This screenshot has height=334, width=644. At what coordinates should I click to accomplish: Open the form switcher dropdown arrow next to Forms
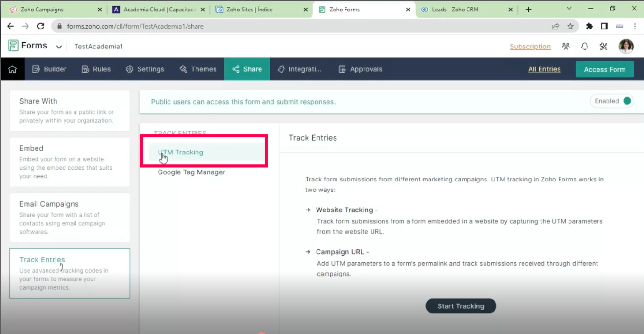pos(59,47)
